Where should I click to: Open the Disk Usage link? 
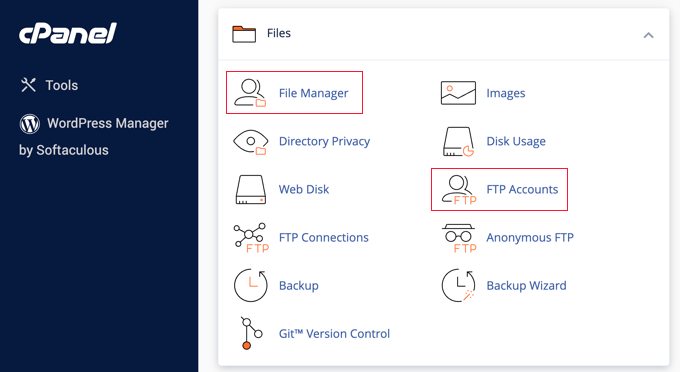click(516, 141)
